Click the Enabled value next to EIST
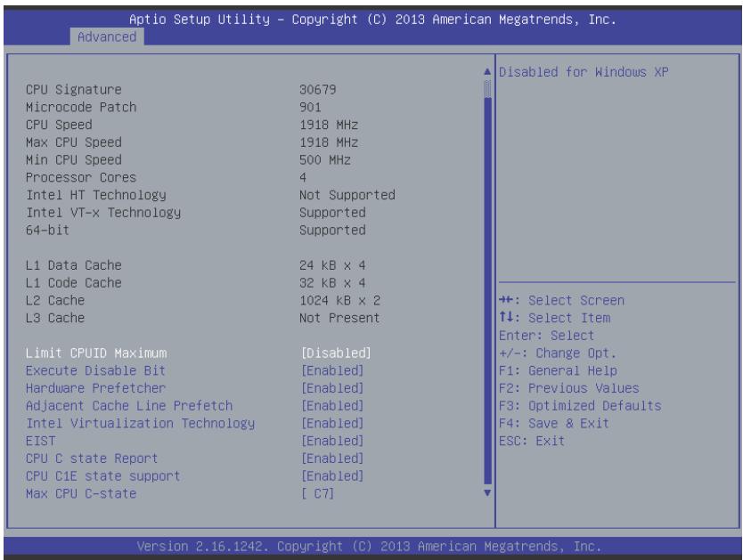Screen dimensions: 743x560 (332, 441)
